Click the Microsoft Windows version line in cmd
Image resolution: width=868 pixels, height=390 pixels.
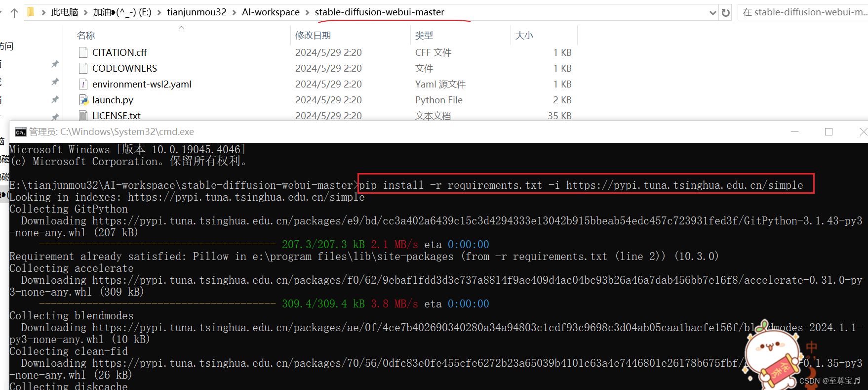(x=127, y=149)
